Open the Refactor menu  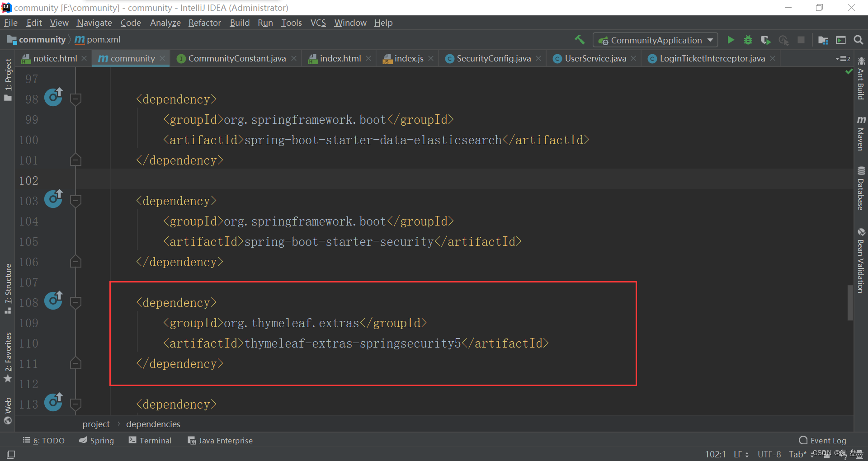click(x=204, y=23)
